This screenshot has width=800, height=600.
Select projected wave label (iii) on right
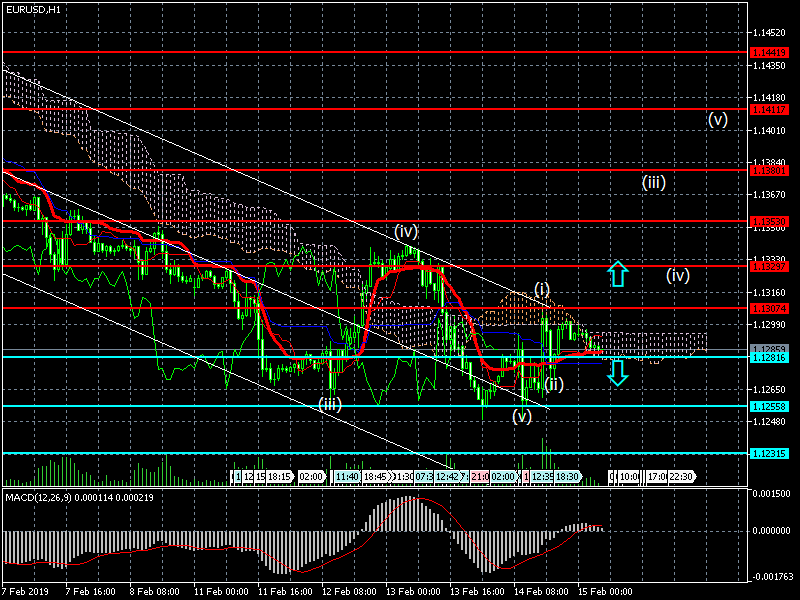[x=654, y=183]
